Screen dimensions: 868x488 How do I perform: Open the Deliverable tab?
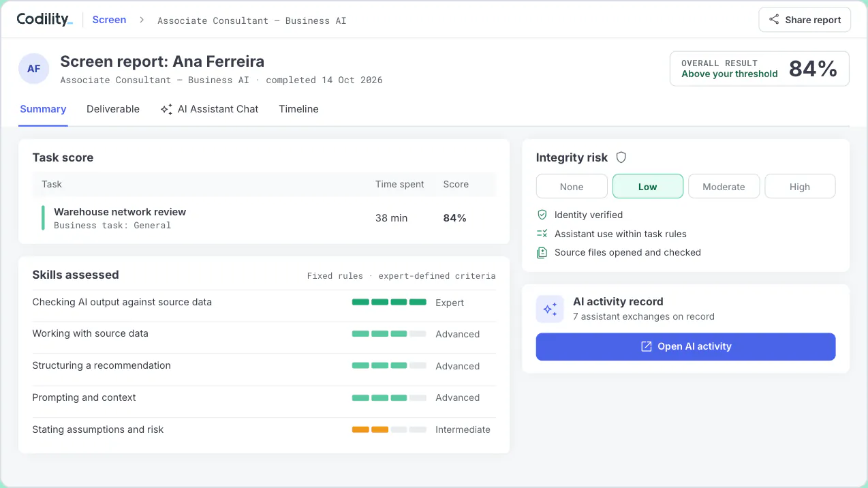click(x=113, y=109)
